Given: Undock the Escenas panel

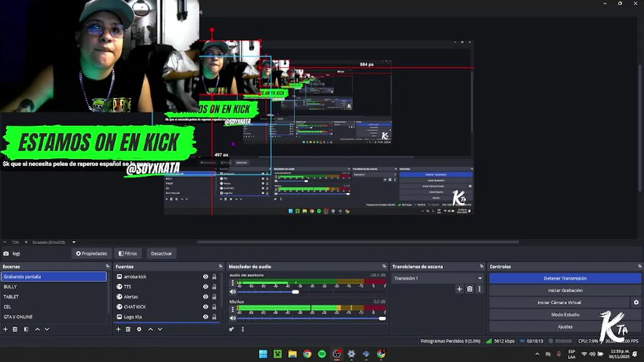Looking at the screenshot, I should 107,266.
